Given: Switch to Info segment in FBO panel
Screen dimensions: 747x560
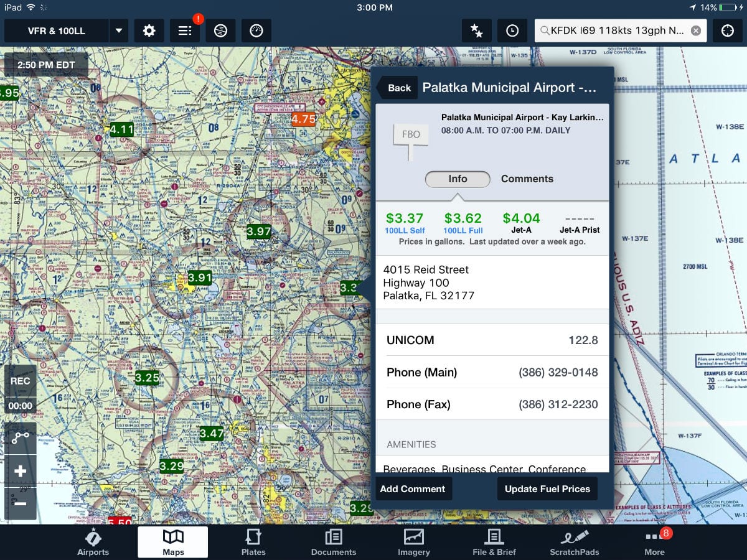Looking at the screenshot, I should 458,179.
